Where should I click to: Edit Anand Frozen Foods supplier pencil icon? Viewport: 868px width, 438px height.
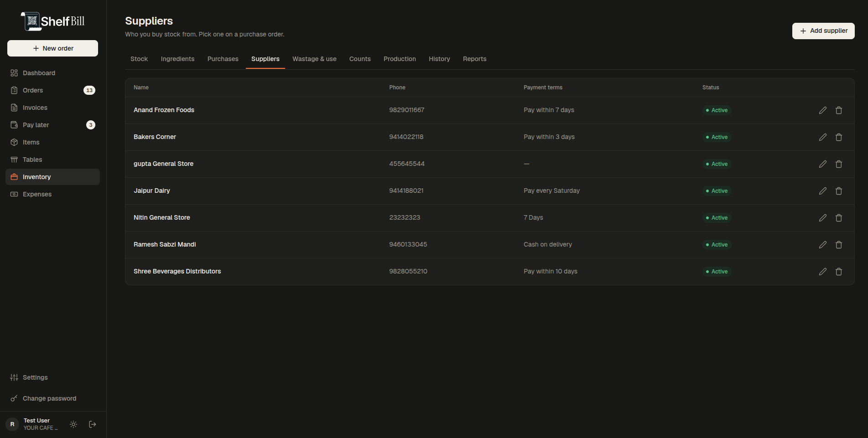[822, 110]
